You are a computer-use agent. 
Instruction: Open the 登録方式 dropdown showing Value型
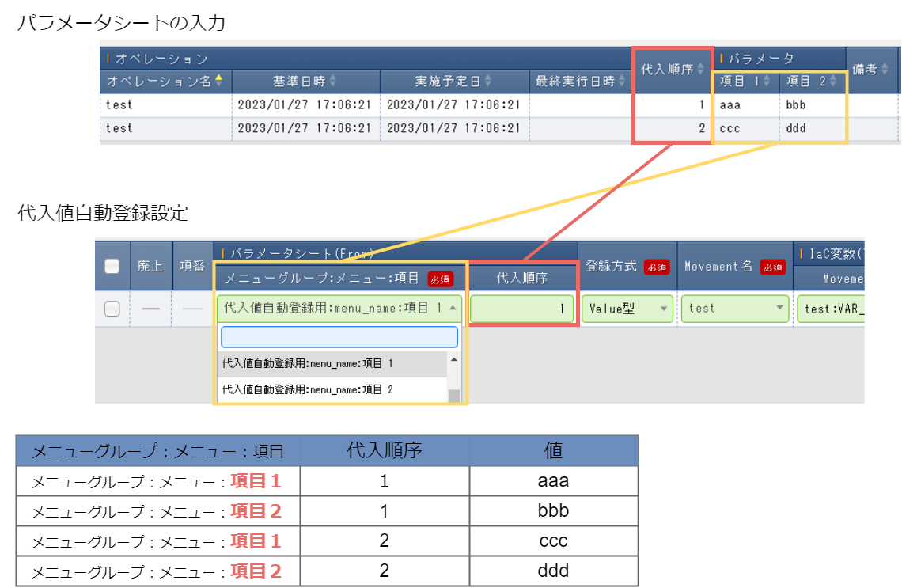627,309
